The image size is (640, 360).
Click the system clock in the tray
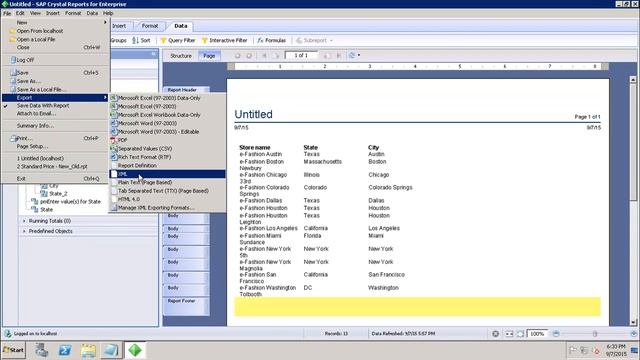point(616,350)
